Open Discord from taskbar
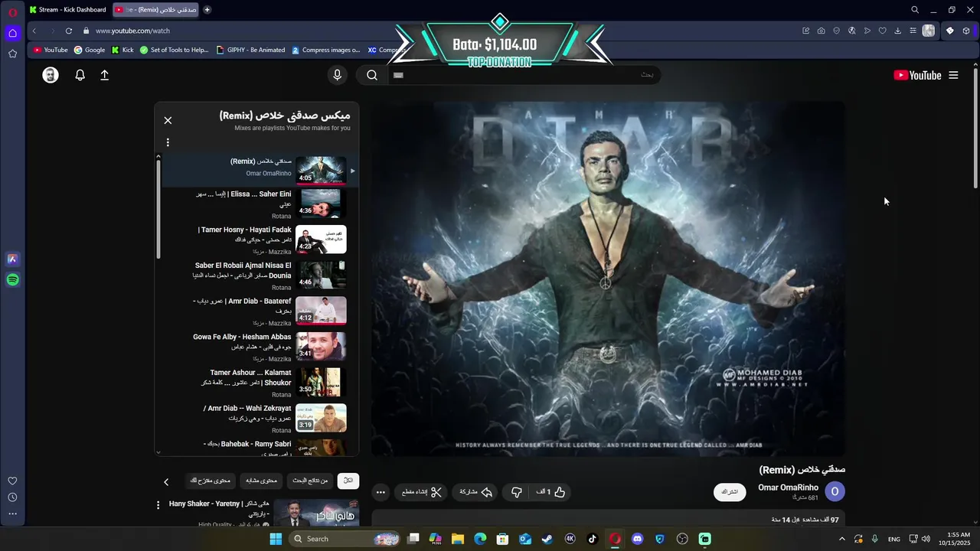This screenshot has height=551, width=980. pos(637,539)
